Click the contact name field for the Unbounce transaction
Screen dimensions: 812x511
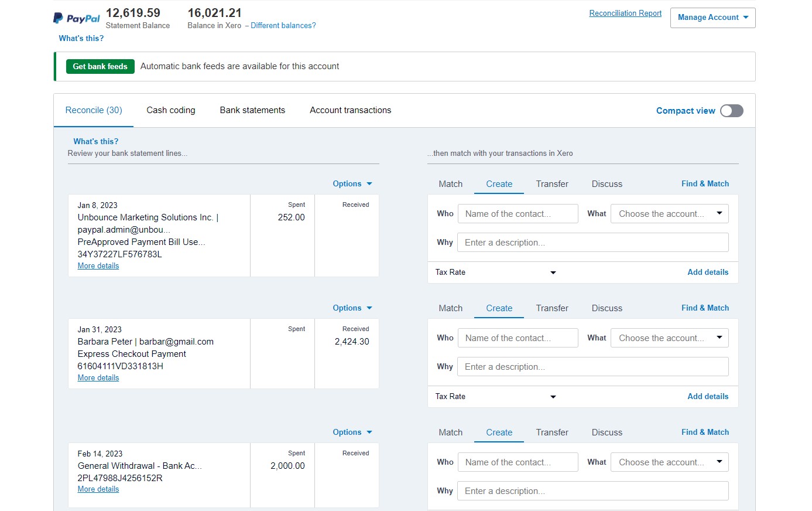(518, 214)
